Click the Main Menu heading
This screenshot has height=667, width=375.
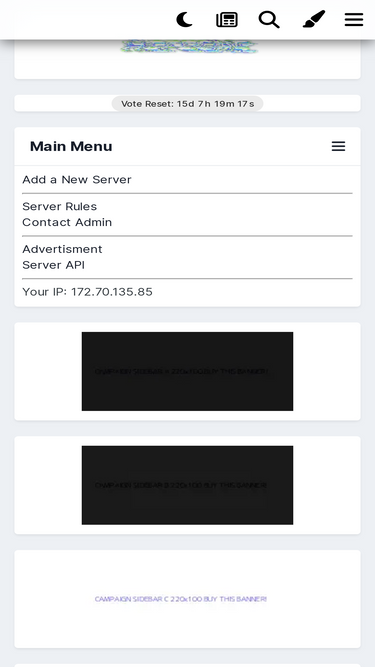(x=71, y=146)
